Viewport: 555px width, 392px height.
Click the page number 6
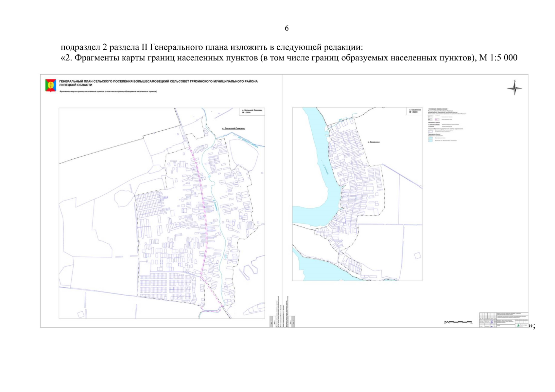pyautogui.click(x=286, y=28)
